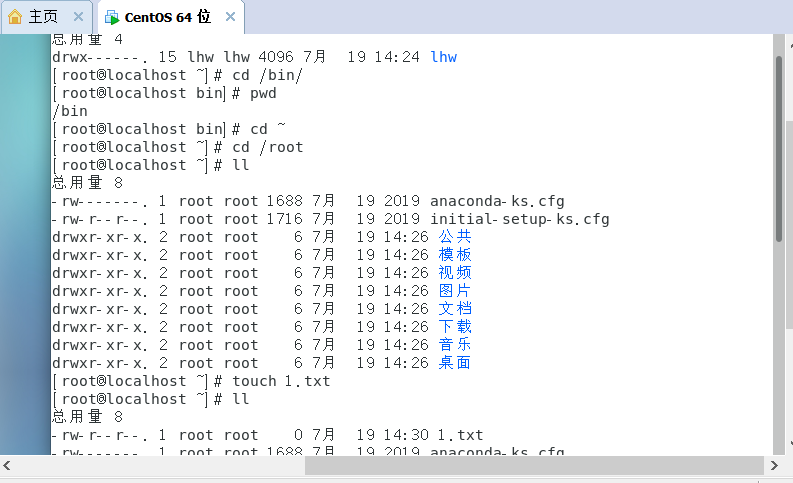Viewport: 793px width, 483px height.
Task: Click the 'cd /bin/' command text
Action: coord(267,75)
